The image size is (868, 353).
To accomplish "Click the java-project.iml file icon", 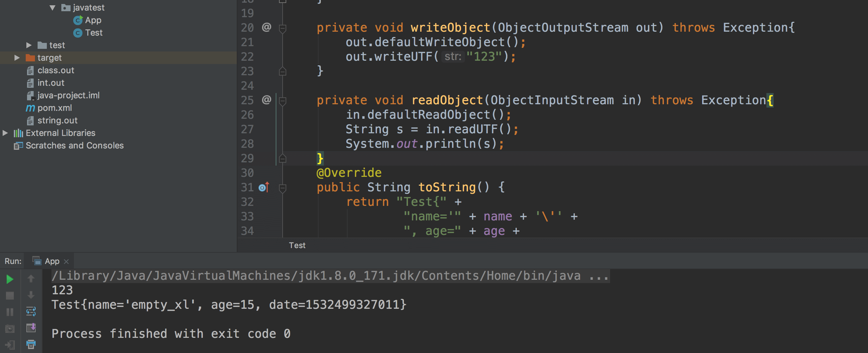I will click(x=30, y=95).
